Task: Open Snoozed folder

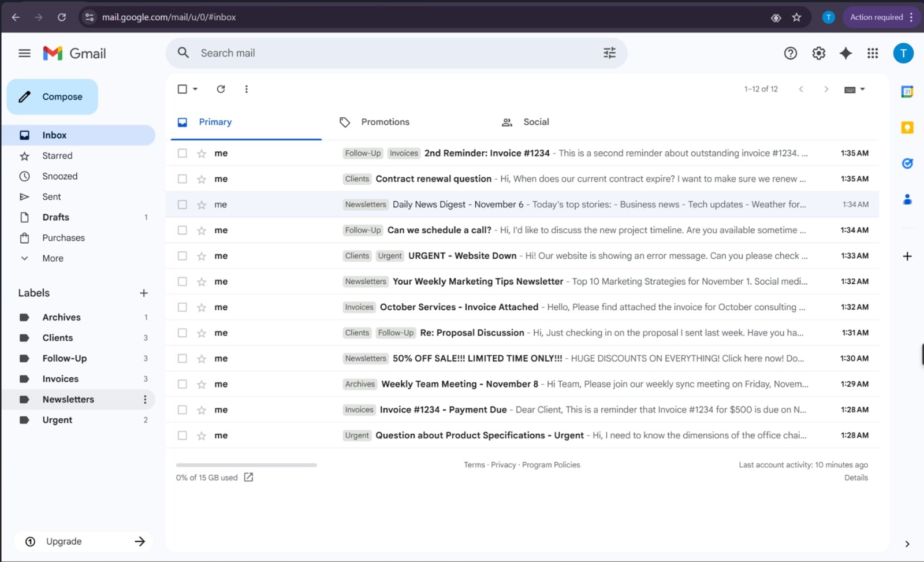Action: coord(78,176)
